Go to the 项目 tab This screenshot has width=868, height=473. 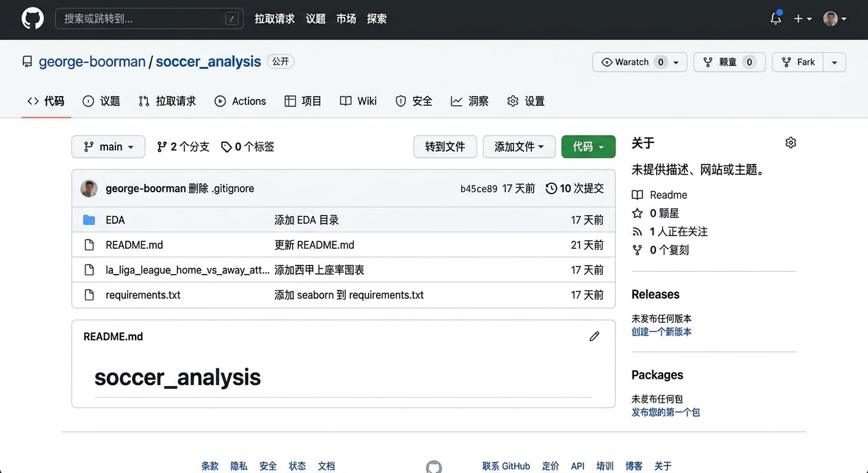coord(303,101)
